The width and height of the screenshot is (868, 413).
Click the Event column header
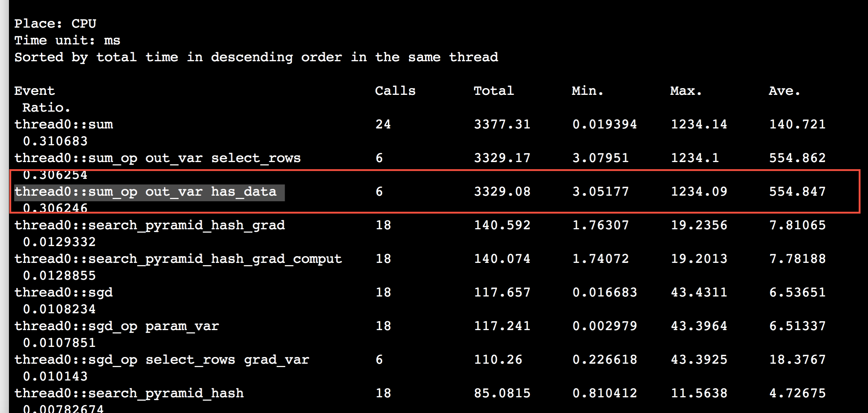coord(34,91)
